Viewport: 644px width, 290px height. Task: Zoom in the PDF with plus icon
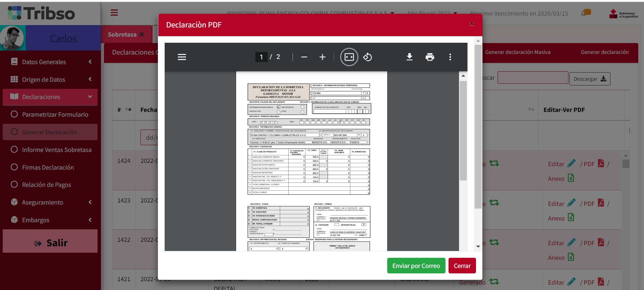(x=323, y=57)
